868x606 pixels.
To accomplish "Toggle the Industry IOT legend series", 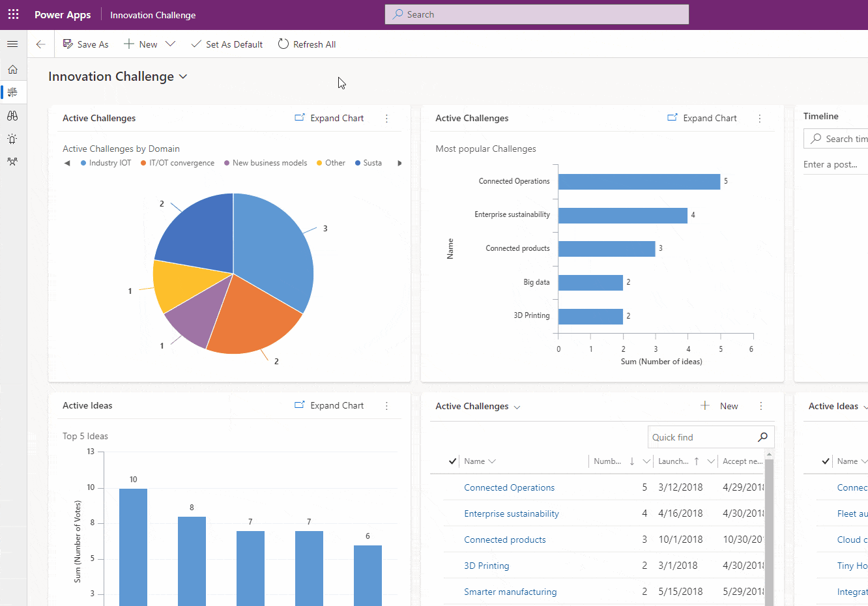I will pyautogui.click(x=105, y=163).
